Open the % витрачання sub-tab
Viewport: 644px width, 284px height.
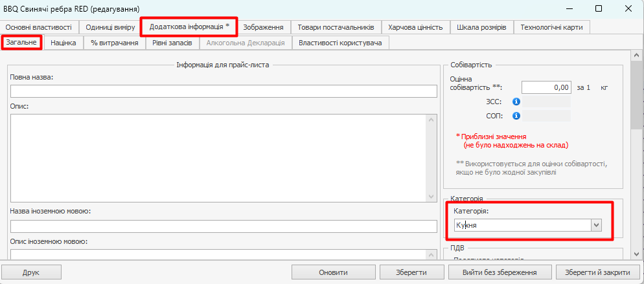click(x=114, y=43)
